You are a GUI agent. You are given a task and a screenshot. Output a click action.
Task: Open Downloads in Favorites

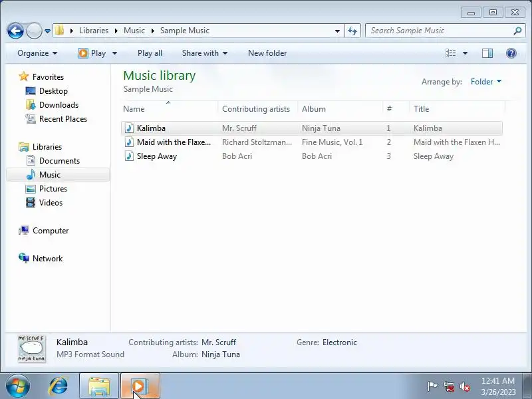click(59, 105)
